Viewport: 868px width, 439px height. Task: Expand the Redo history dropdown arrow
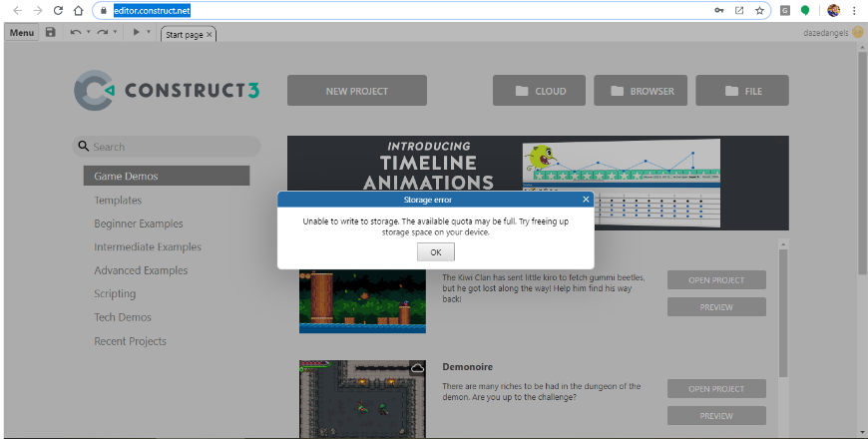tap(115, 32)
